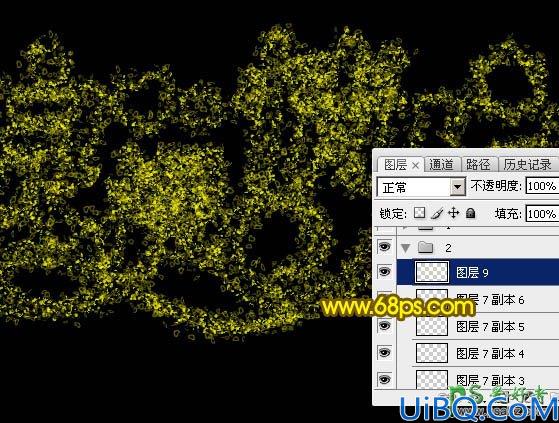
Task: Click the 填充 label
Action: coord(508,213)
